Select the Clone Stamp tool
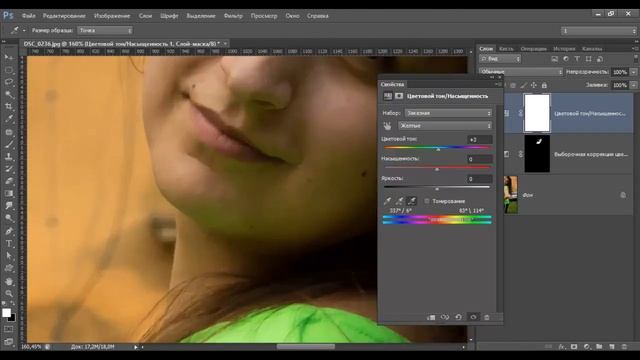Viewport: 640px width, 360px height. pos(9,156)
